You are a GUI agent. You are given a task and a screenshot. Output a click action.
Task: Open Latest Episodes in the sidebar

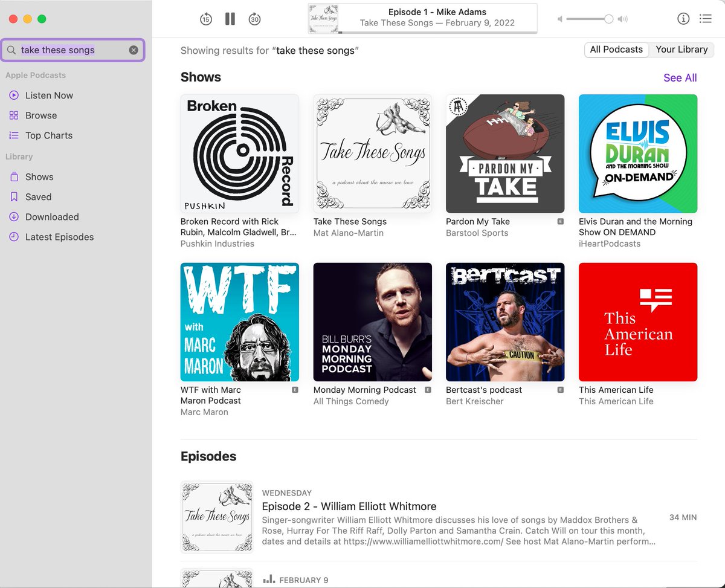(59, 237)
